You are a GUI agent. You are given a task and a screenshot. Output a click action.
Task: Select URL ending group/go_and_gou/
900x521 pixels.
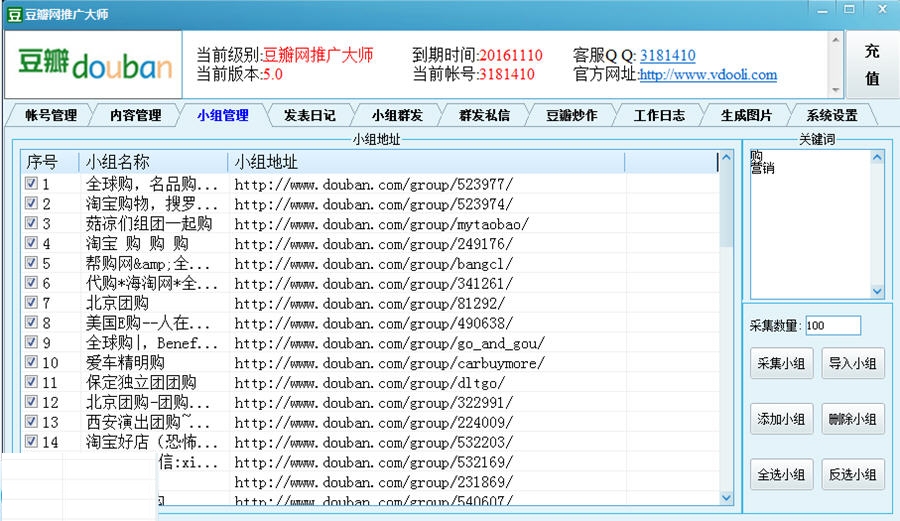click(x=390, y=343)
